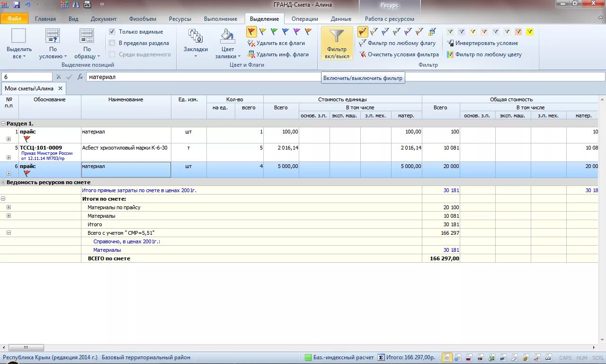
Task: Click red flag on row 6 прайс
Action: [x=27, y=174]
